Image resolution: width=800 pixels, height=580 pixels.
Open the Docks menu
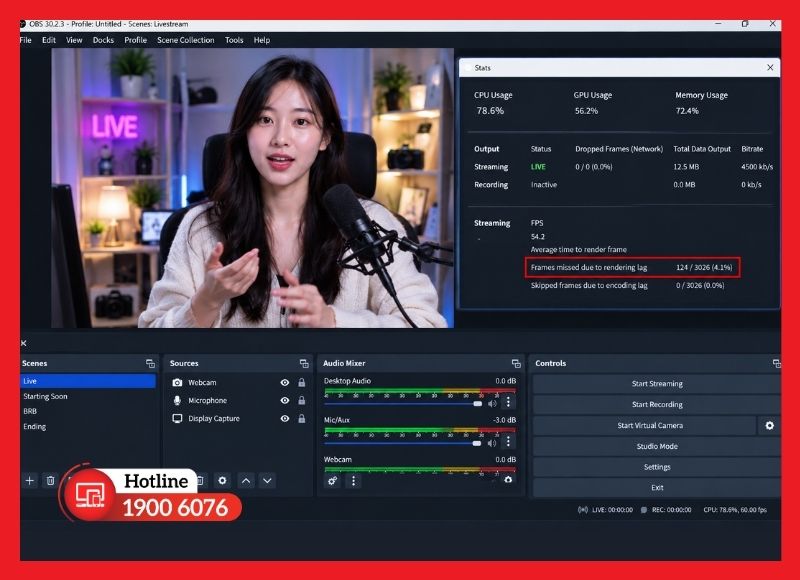pos(103,40)
